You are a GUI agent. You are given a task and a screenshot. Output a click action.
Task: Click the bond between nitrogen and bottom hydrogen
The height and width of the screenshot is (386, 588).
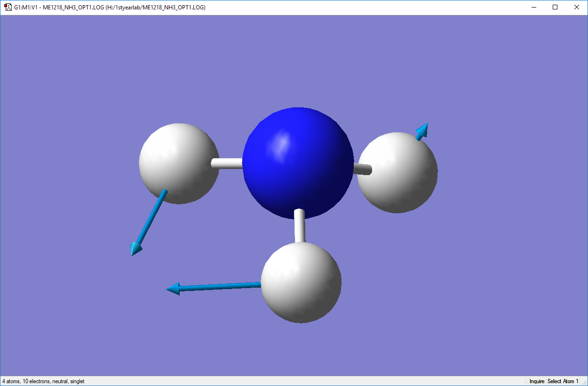tap(300, 226)
